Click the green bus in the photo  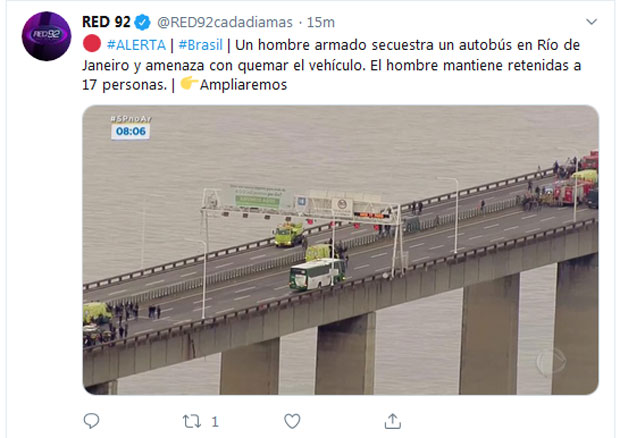[318, 274]
